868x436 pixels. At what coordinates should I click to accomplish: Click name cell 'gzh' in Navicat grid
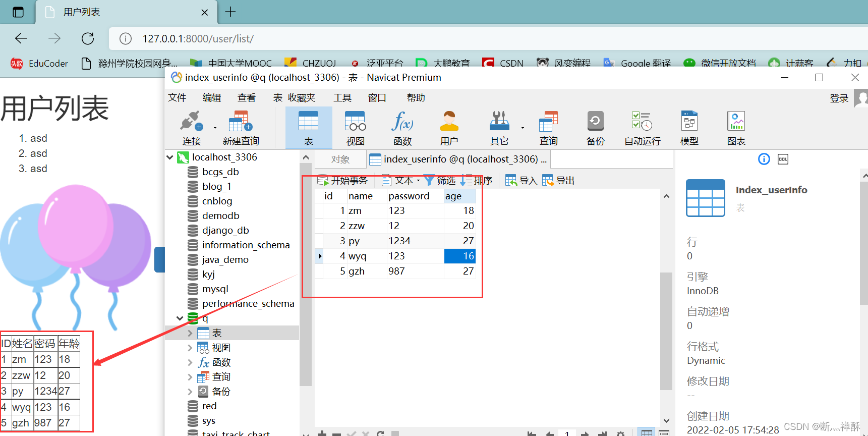tap(367, 271)
